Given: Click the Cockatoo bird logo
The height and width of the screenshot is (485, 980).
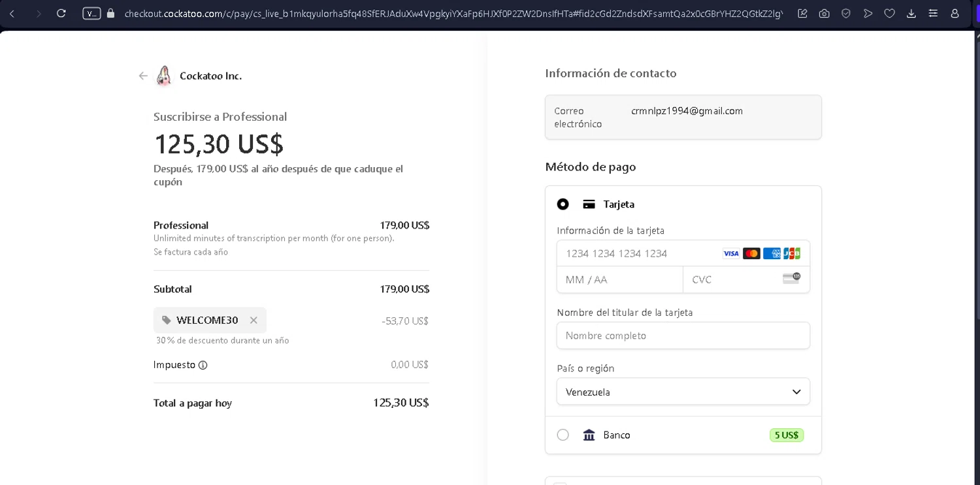Looking at the screenshot, I should tap(164, 76).
